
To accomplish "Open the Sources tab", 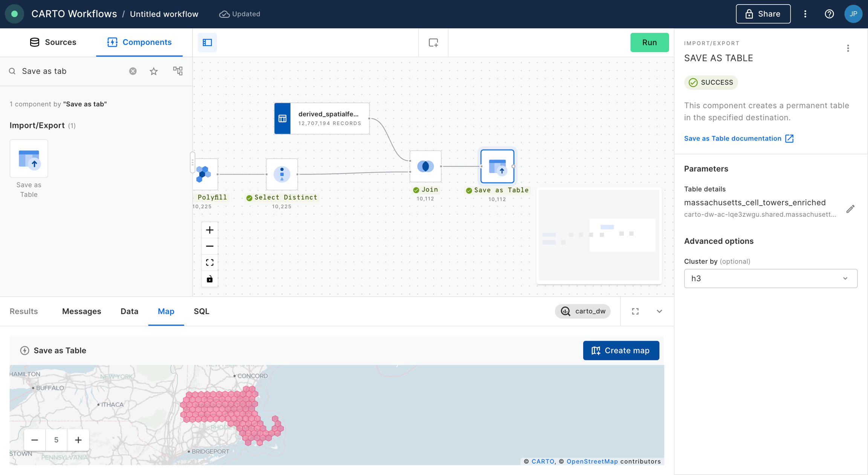I will click(x=53, y=42).
